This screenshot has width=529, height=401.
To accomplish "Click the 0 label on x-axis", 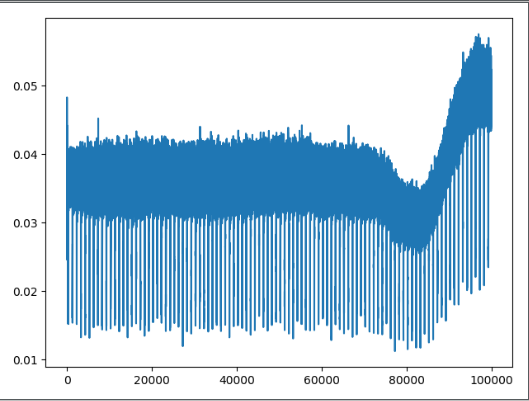I will [x=67, y=380].
